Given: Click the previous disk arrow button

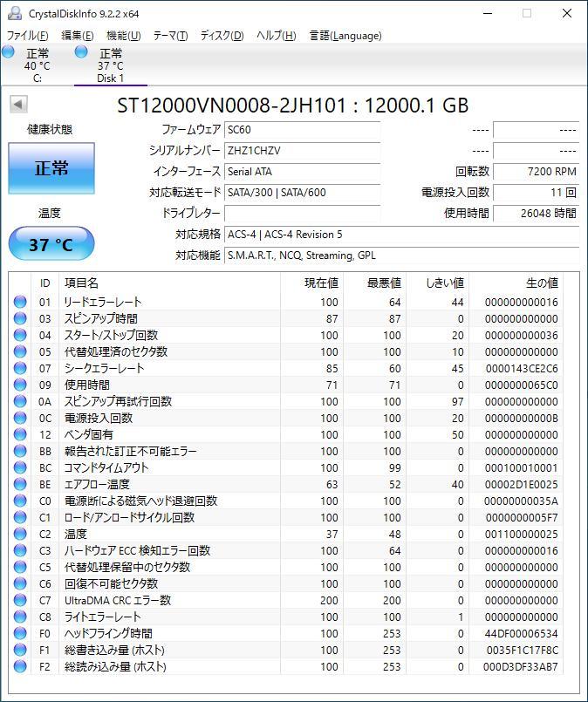Looking at the screenshot, I should tap(18, 105).
